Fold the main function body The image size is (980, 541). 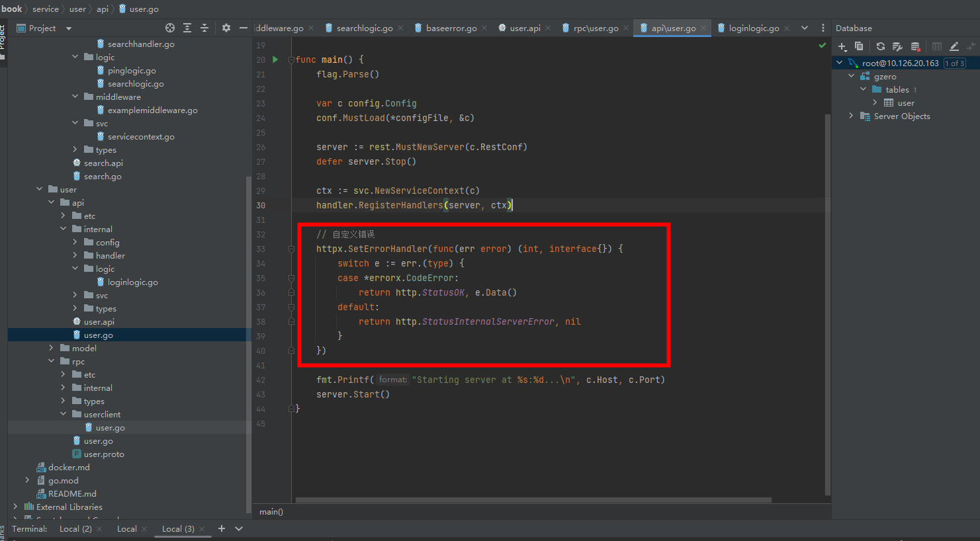[x=291, y=60]
